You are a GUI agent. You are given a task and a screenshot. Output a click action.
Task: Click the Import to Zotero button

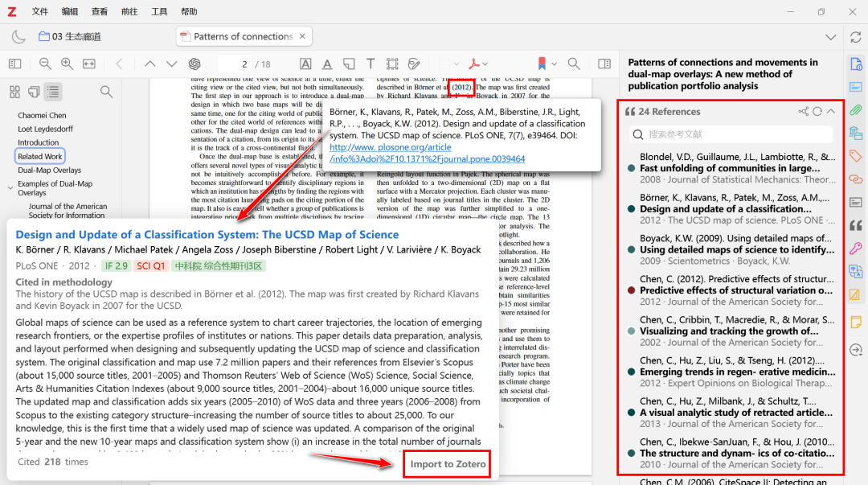coord(448,464)
